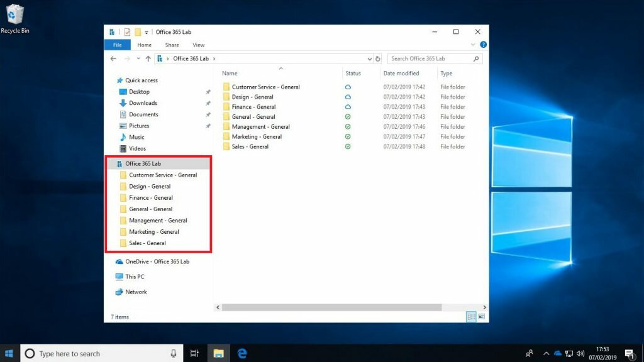Click the Properties quick access toolbar icon
The image size is (644, 362).
pyautogui.click(x=127, y=32)
